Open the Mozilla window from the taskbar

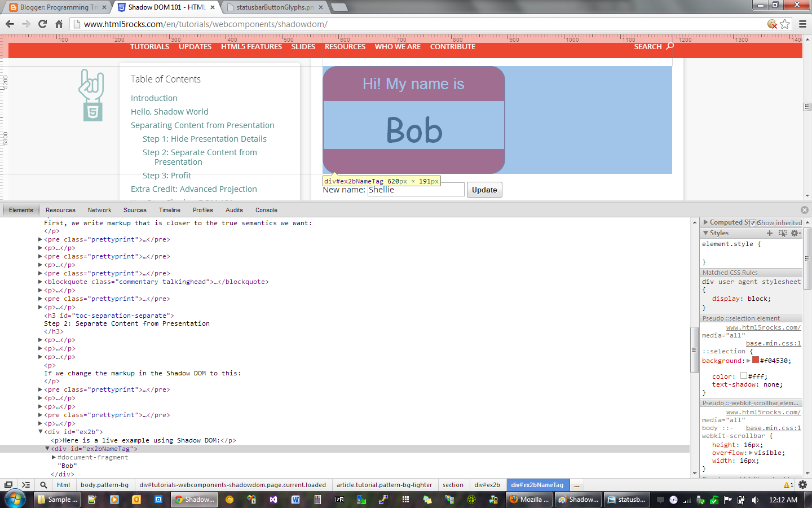(528, 500)
